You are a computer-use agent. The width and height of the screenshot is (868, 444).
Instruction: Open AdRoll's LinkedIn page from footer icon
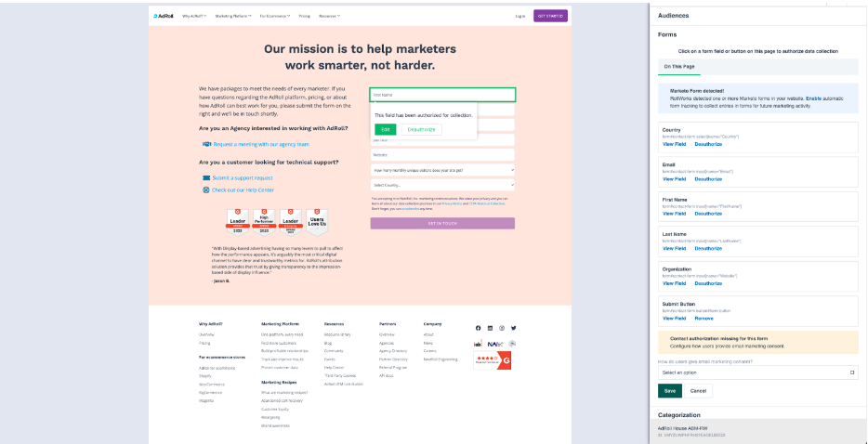(x=490, y=328)
